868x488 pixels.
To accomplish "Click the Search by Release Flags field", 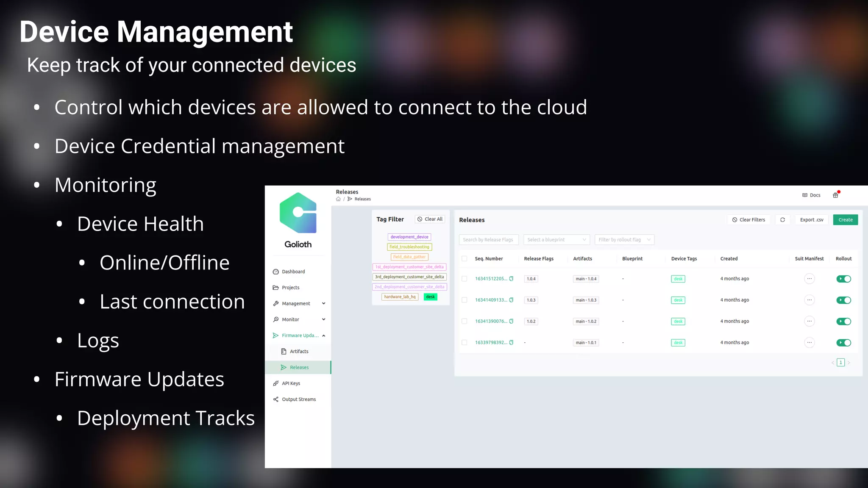I will 489,240.
